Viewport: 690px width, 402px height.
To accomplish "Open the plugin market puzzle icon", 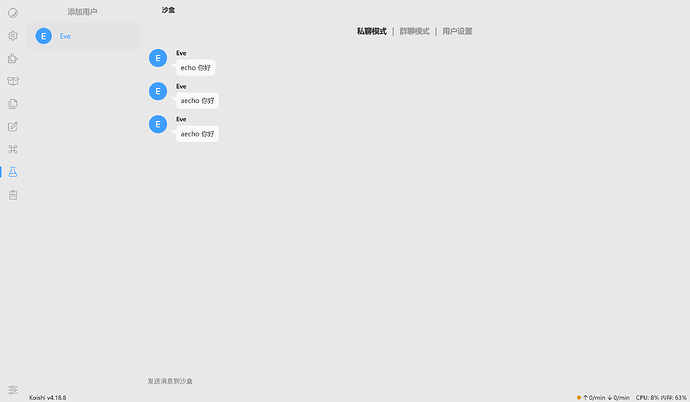I will [x=13, y=58].
